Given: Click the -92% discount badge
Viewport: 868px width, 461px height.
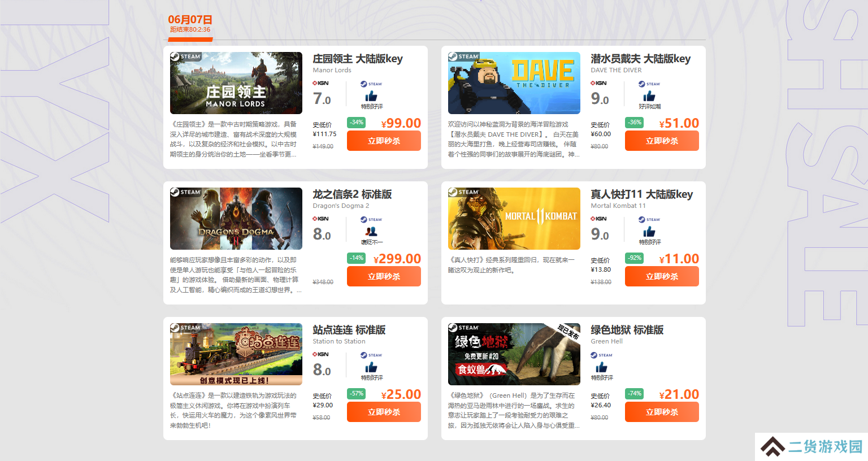Looking at the screenshot, I should [x=635, y=258].
